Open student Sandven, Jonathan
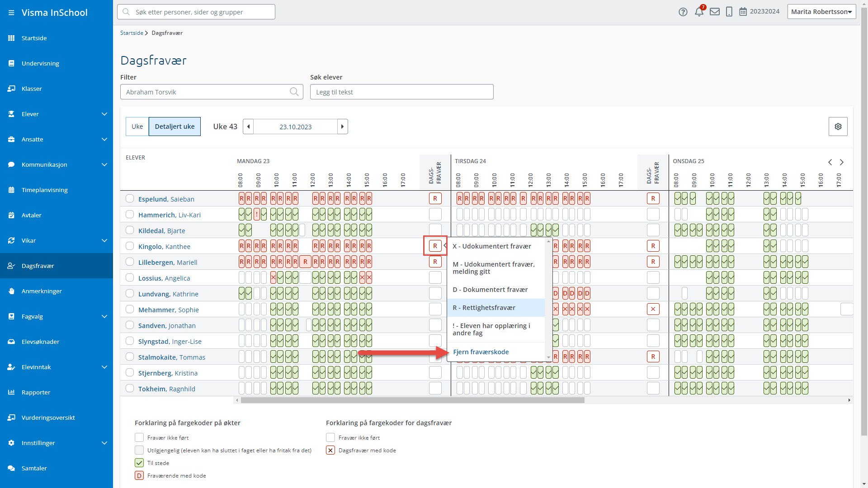Image resolution: width=868 pixels, height=488 pixels. click(x=167, y=325)
